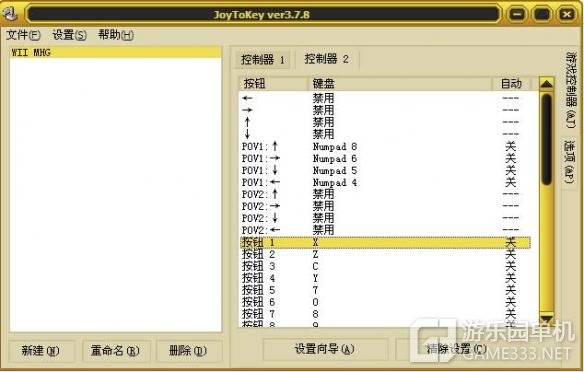Select the 按钮 3 row
The height and width of the screenshot is (372, 584).
tap(385, 266)
